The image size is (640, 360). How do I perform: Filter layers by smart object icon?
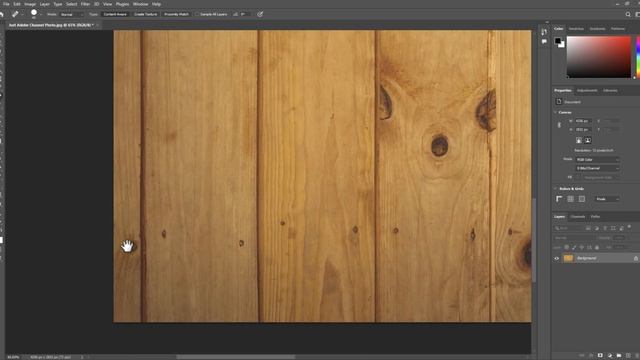tap(622, 228)
